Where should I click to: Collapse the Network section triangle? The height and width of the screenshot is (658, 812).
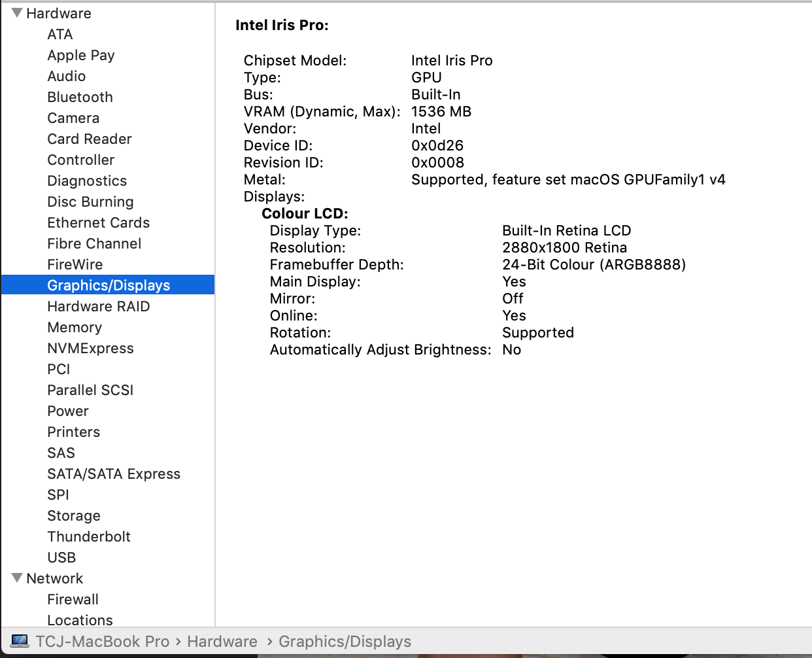(x=17, y=578)
